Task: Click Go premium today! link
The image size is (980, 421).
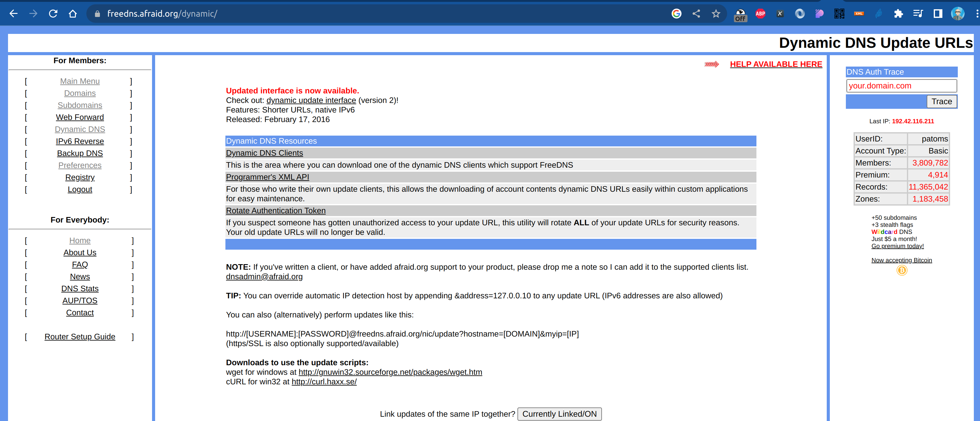Action: (x=897, y=246)
